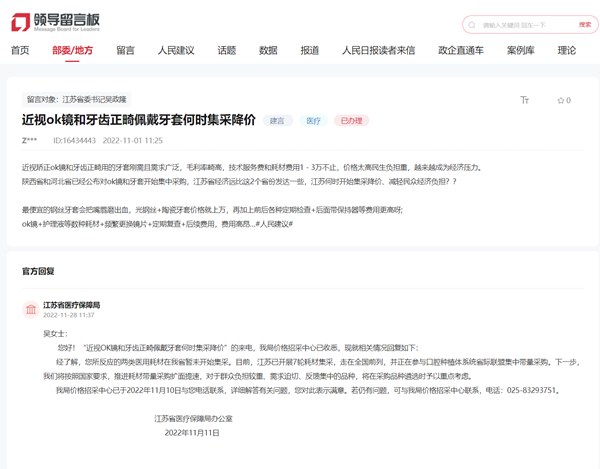The width and height of the screenshot is (600, 469).
Task: Click the favorite star icon
Action: [x=561, y=101]
